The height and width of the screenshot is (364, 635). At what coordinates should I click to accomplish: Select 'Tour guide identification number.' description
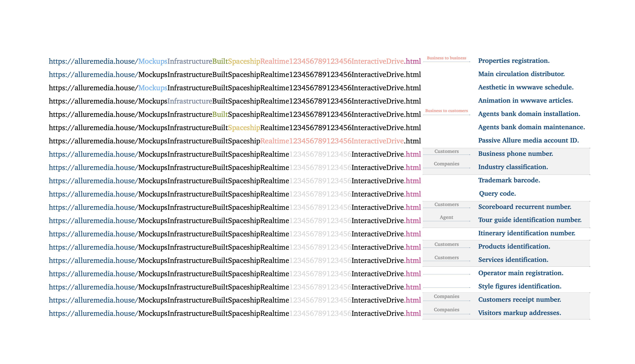point(530,220)
